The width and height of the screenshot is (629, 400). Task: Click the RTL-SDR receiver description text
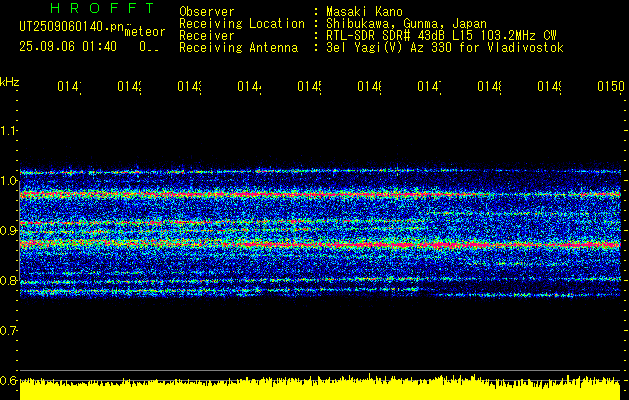[x=441, y=36]
